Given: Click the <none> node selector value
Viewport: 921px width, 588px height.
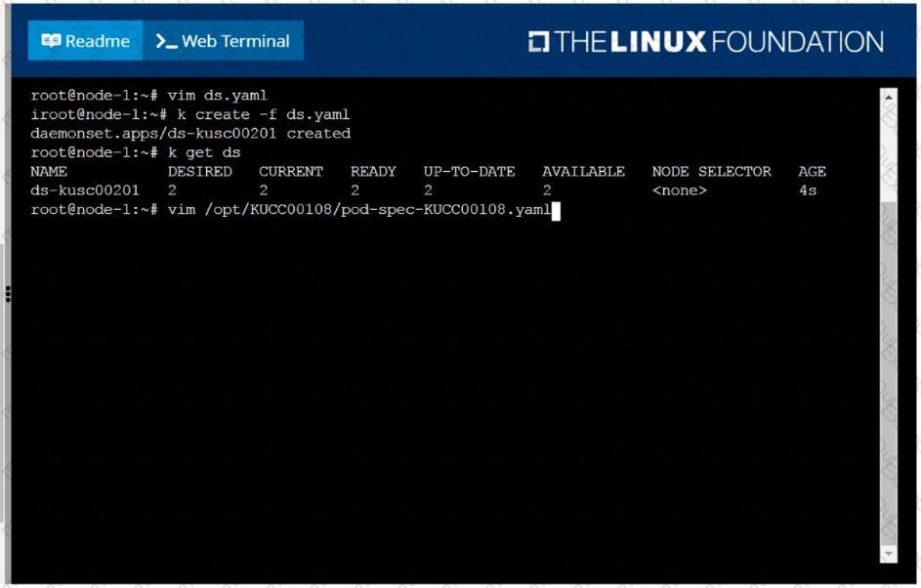Looking at the screenshot, I should pyautogui.click(x=680, y=190).
